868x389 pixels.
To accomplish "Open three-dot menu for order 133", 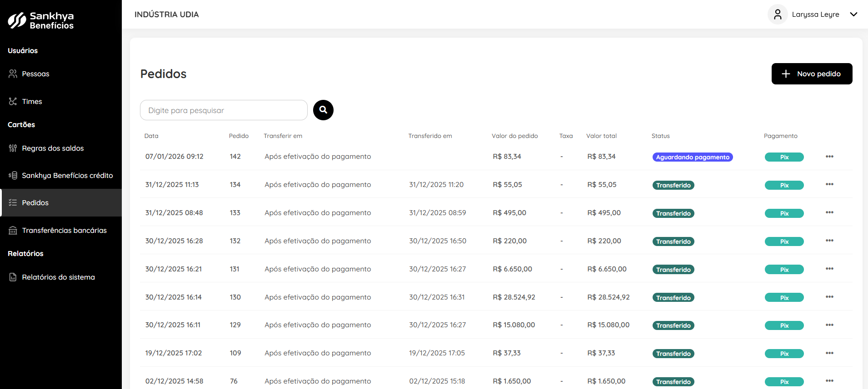I will point(829,212).
